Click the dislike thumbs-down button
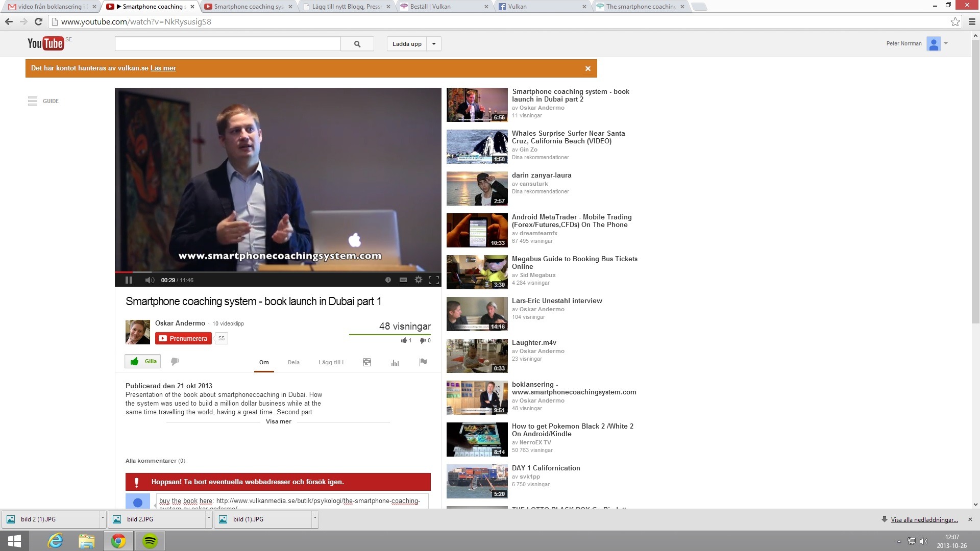Screen dimensions: 980x551 pos(175,361)
